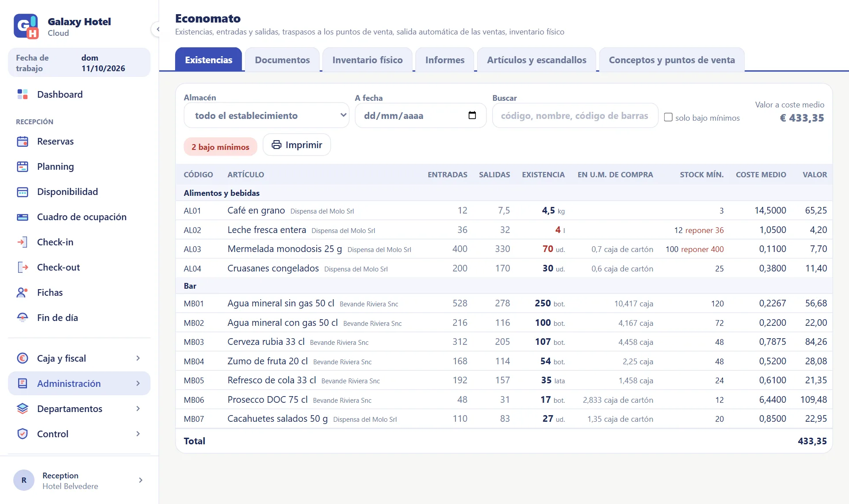Click the EXISTENCIA column header
The width and height of the screenshot is (849, 504).
click(x=543, y=175)
